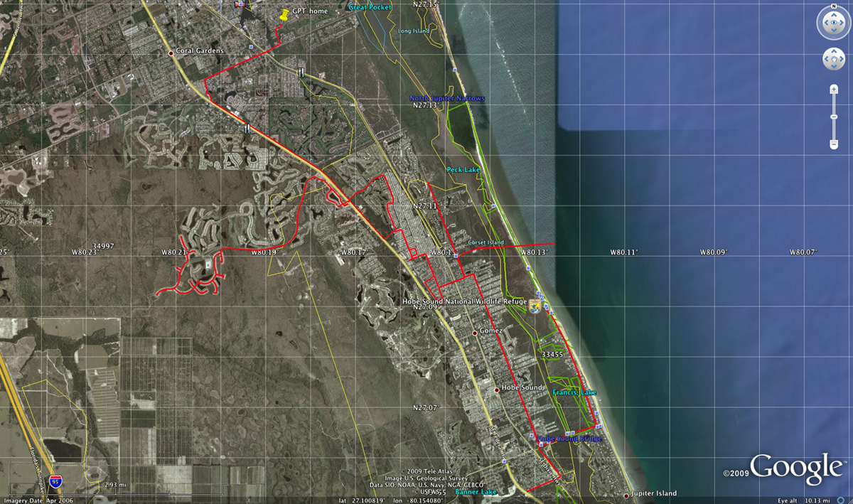Click the North compass marker on look ring
This screenshot has width=853, height=504.
(x=834, y=8)
